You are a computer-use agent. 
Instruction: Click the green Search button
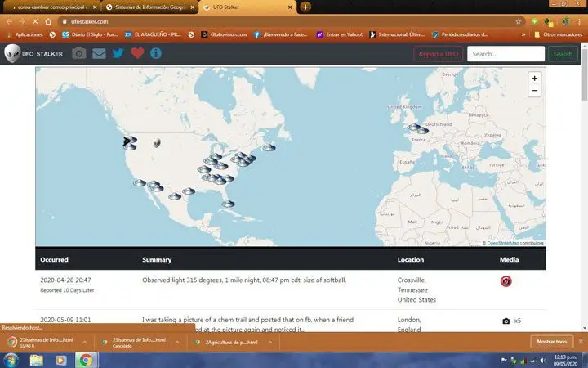(562, 54)
